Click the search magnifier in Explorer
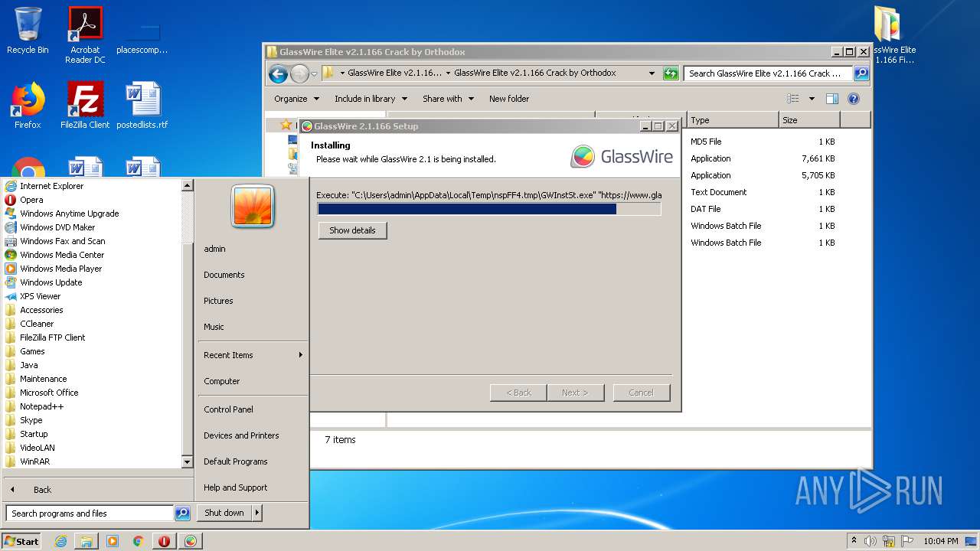The height and width of the screenshot is (551, 980). (861, 73)
